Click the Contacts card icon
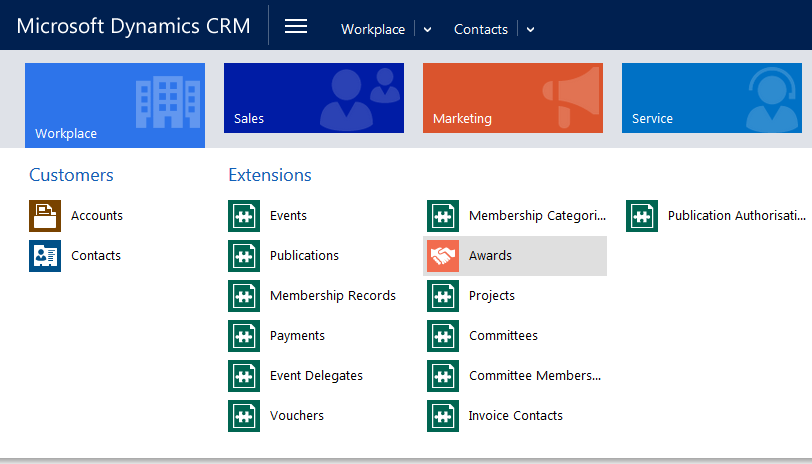Viewport: 812px width, 464px height. point(45,256)
